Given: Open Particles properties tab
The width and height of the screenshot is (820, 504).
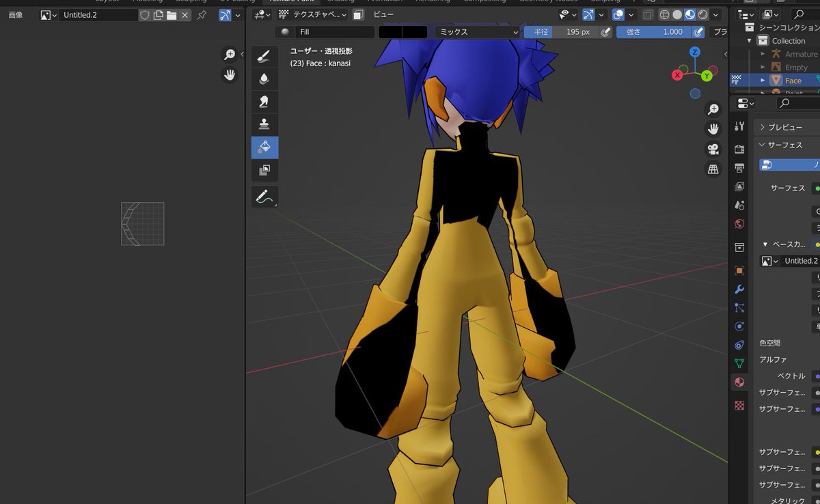Looking at the screenshot, I should tap(739, 308).
